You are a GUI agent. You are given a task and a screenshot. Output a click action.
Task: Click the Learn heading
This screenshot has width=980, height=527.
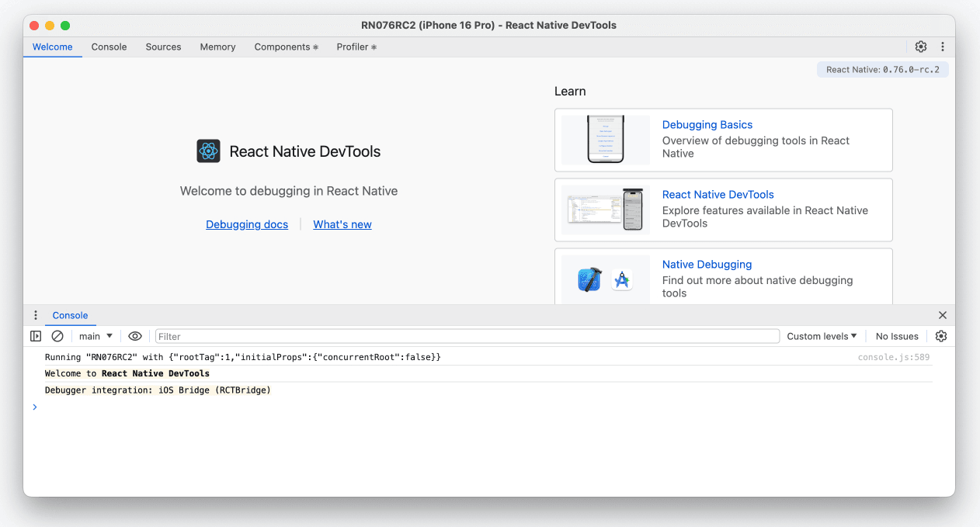570,92
